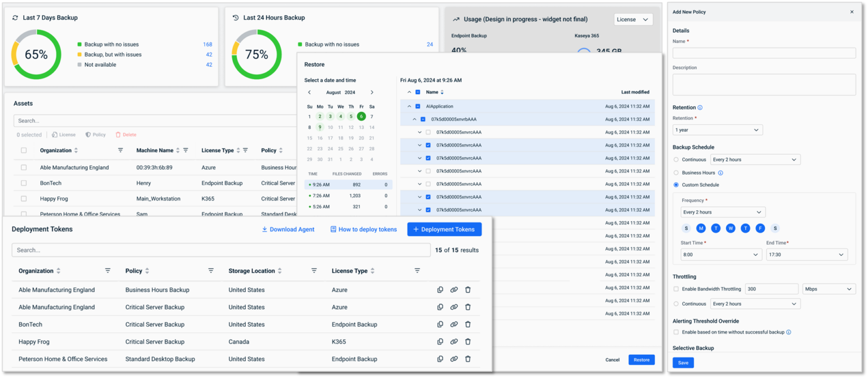Viewport: 868px width, 378px height.
Task: Enable Bandwidth Throttling checkbox
Action: [x=676, y=289]
